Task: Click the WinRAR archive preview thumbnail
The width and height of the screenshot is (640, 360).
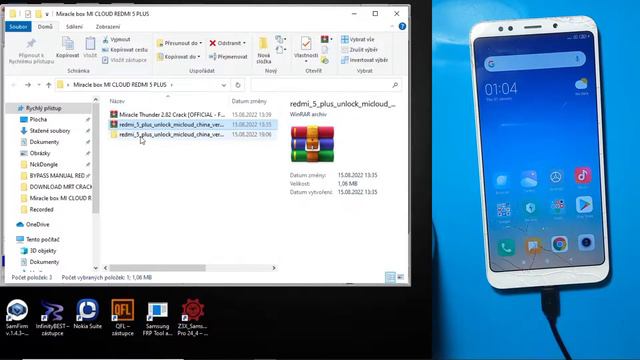Action: (312, 144)
